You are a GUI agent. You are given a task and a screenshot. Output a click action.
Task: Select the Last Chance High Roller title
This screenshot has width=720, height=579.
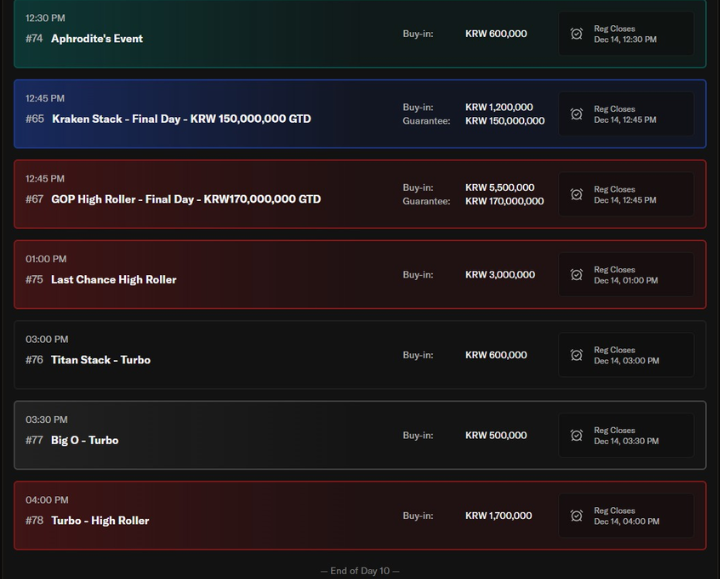[x=113, y=280]
